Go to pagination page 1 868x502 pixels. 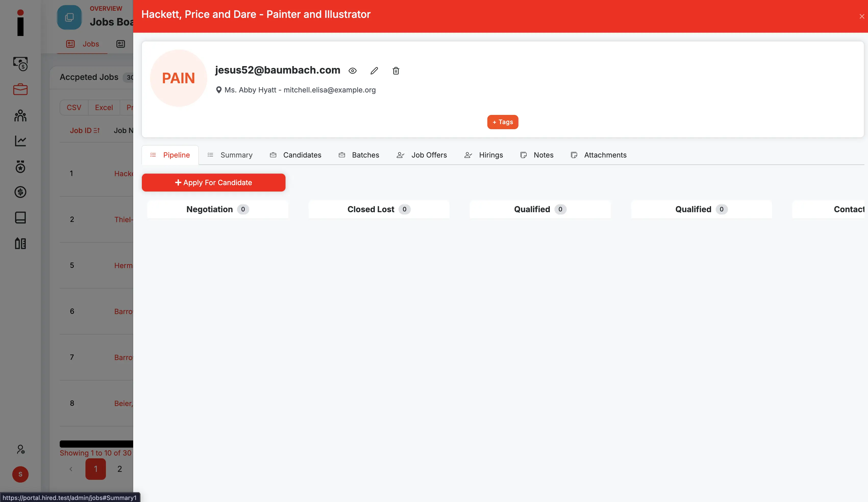coord(96,469)
